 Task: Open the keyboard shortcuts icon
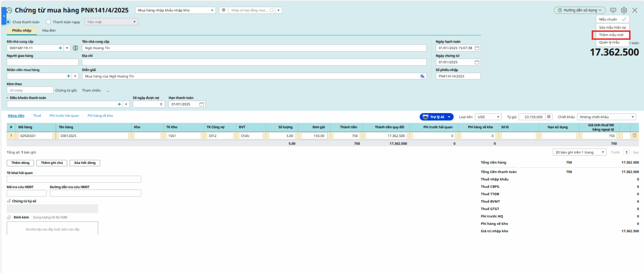coord(613,10)
